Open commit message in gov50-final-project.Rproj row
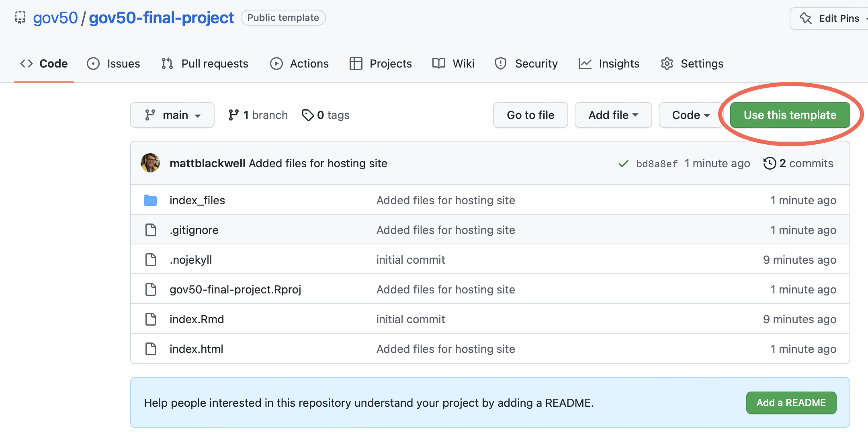 [446, 289]
